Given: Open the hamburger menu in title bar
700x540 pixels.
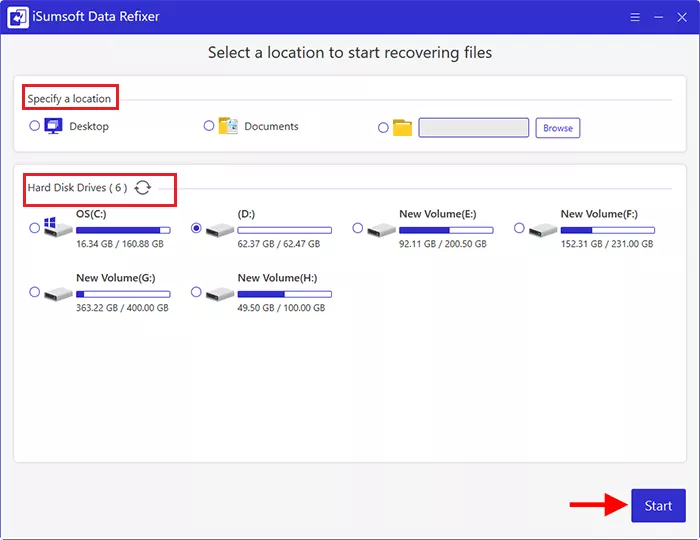Looking at the screenshot, I should (x=636, y=17).
